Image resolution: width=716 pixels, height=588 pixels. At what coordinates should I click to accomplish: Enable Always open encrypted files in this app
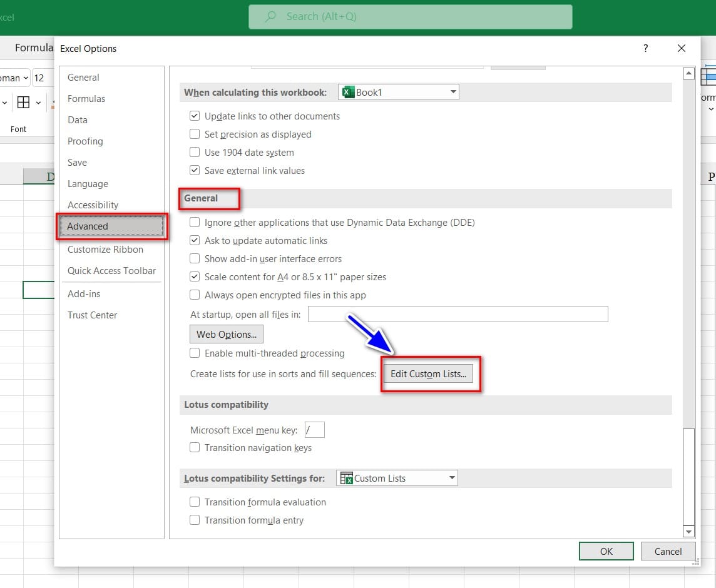(195, 295)
